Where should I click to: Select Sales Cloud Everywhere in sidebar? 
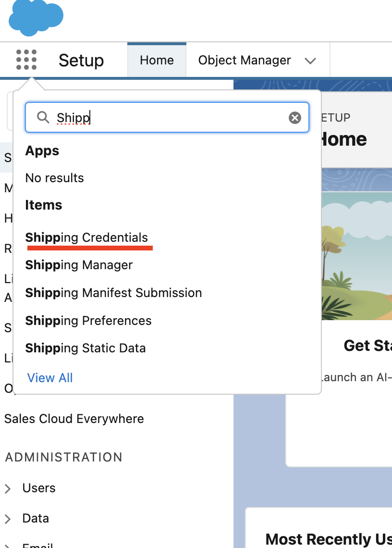coord(74,419)
